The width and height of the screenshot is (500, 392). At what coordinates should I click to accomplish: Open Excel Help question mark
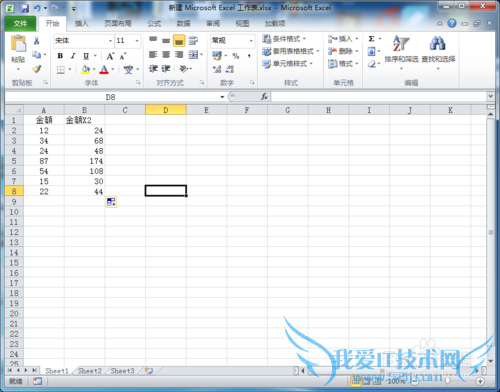pos(452,23)
